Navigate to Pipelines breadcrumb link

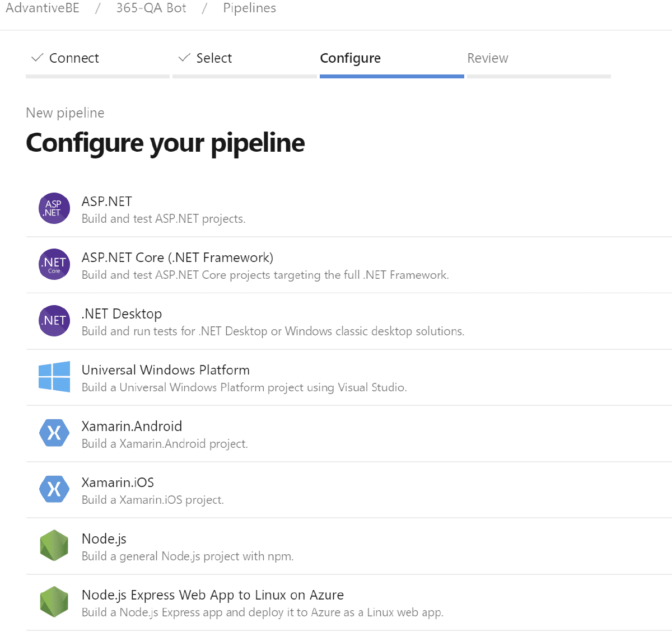click(x=250, y=8)
